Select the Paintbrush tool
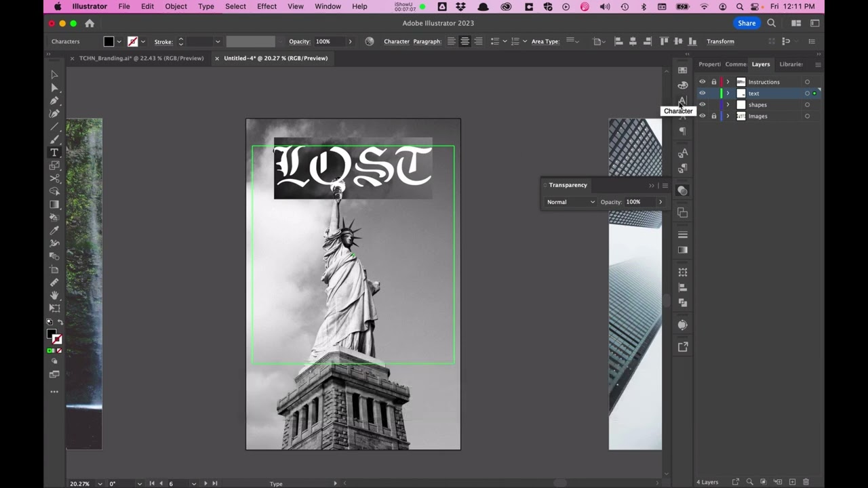 pyautogui.click(x=54, y=140)
